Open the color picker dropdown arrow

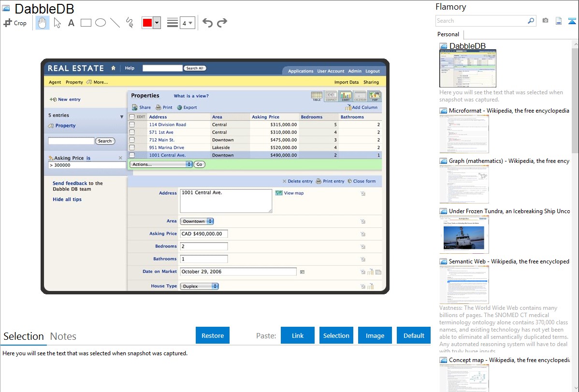157,23
